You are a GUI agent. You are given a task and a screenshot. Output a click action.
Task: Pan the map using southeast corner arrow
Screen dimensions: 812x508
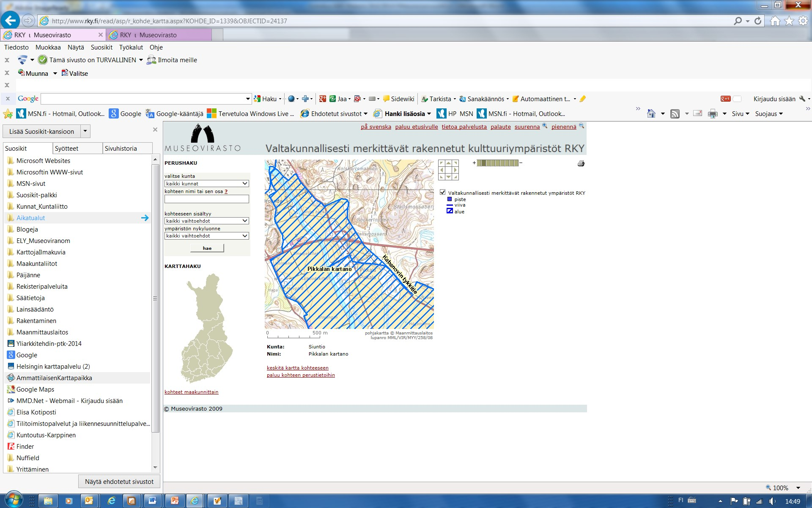click(455, 177)
